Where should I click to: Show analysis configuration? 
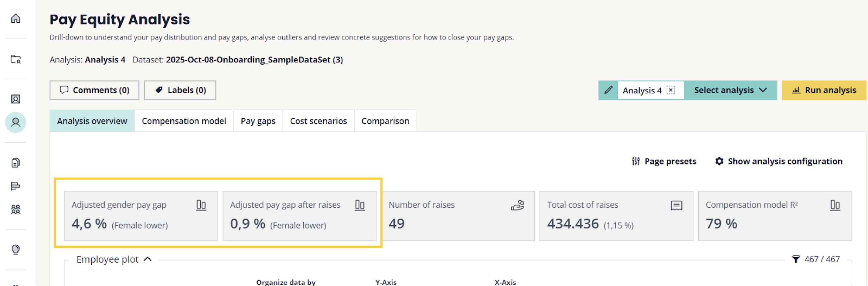coord(779,161)
